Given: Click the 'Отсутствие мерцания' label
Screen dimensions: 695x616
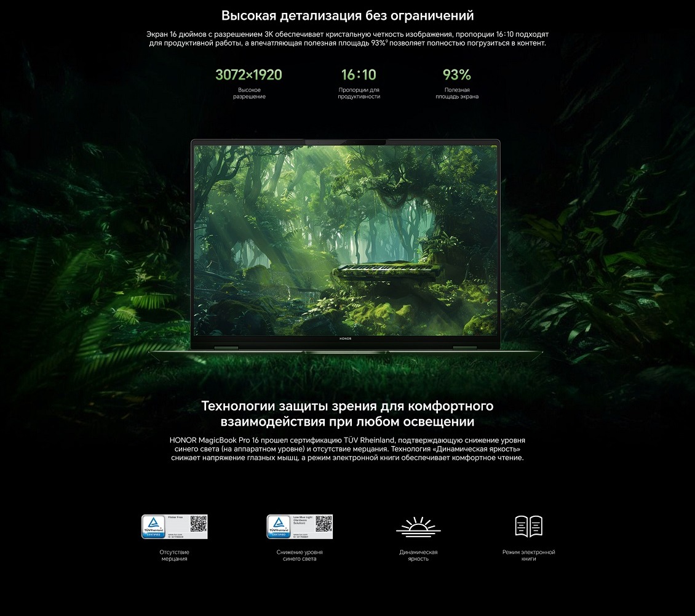Looking at the screenshot, I should pyautogui.click(x=174, y=555).
